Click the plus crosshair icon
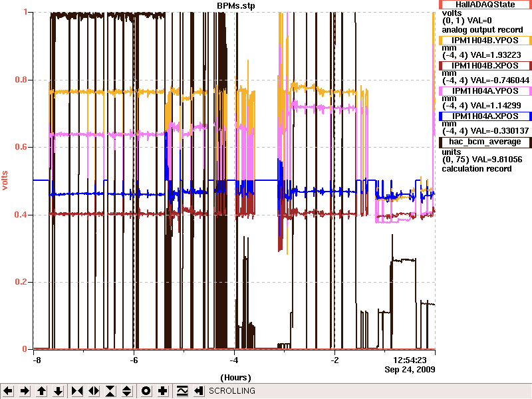 163,391
